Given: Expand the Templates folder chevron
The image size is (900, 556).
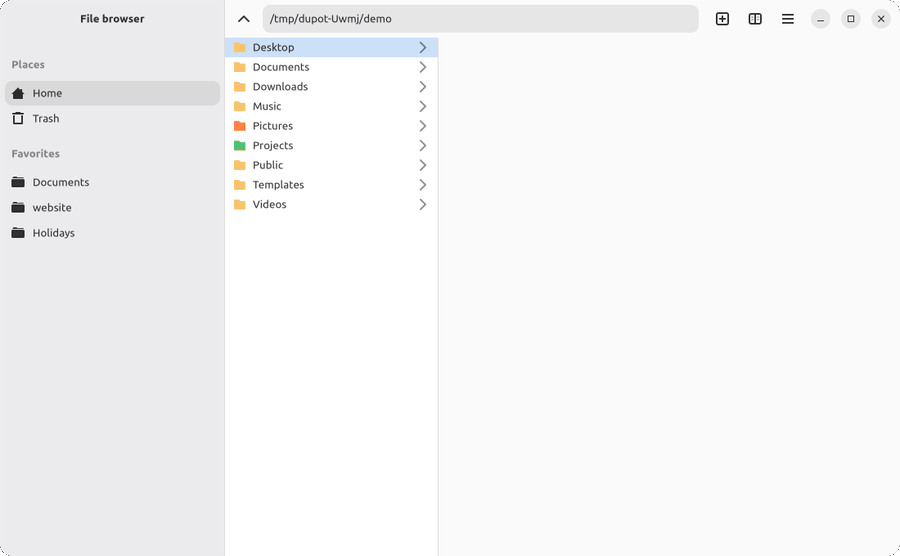Looking at the screenshot, I should pyautogui.click(x=422, y=185).
